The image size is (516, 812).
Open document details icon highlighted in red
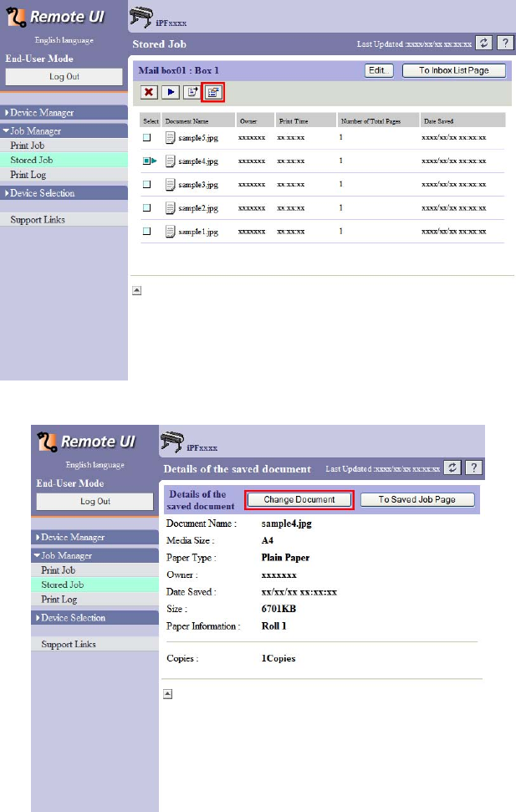tap(213, 92)
